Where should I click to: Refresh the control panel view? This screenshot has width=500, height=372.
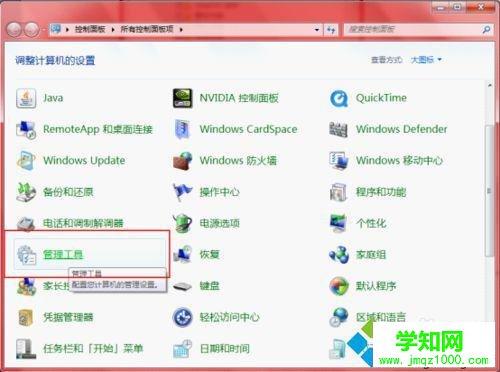coord(331,30)
